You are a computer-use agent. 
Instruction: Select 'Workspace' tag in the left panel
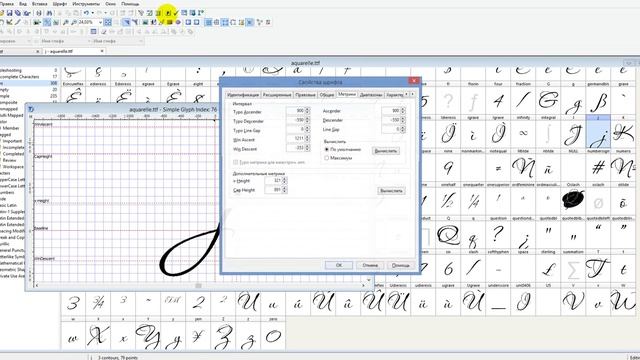pyautogui.click(x=13, y=167)
